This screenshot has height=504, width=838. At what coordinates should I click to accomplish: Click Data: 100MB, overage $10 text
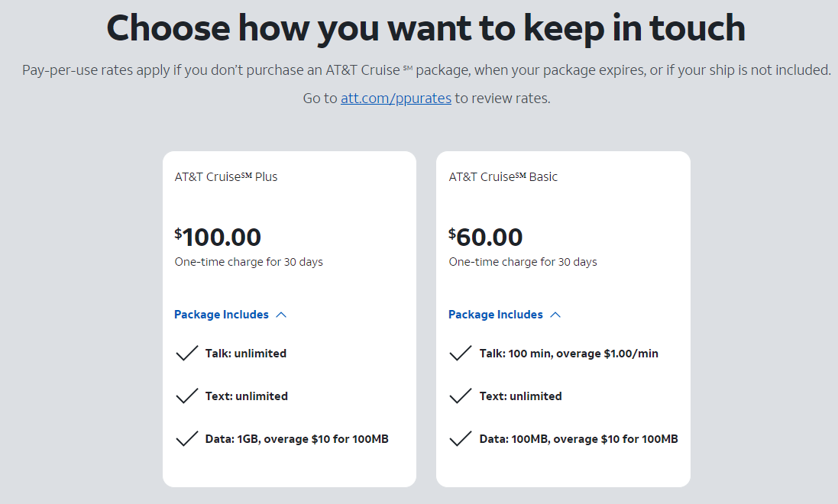[x=579, y=439]
